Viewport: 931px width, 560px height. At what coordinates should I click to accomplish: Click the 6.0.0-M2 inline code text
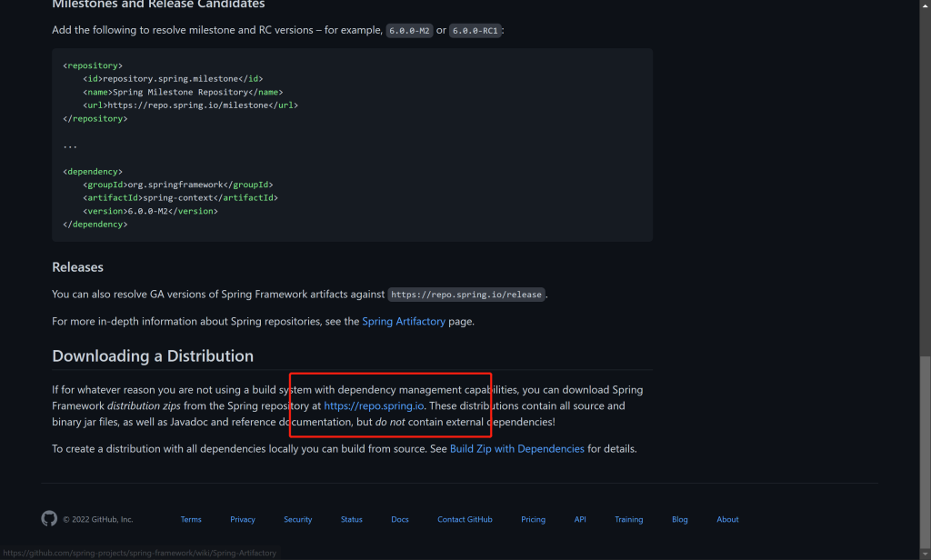[409, 30]
